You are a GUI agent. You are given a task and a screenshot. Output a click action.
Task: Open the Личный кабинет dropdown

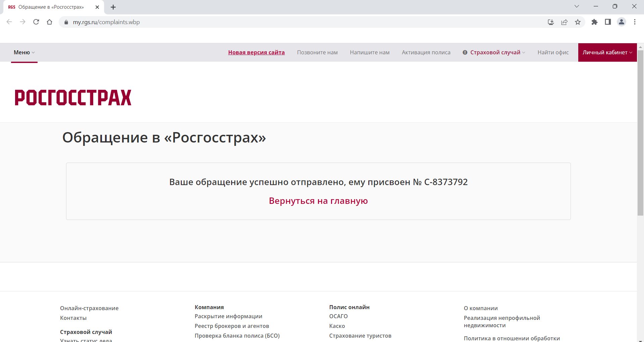tap(607, 52)
